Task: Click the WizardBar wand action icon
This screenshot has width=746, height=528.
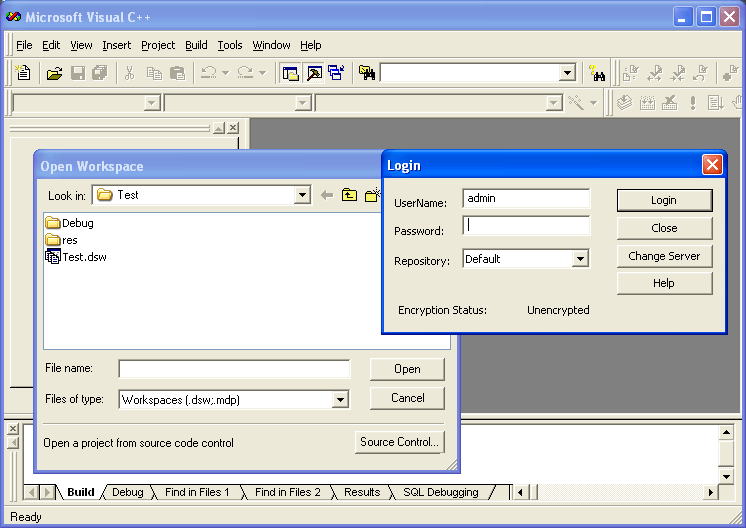Action: 576,102
